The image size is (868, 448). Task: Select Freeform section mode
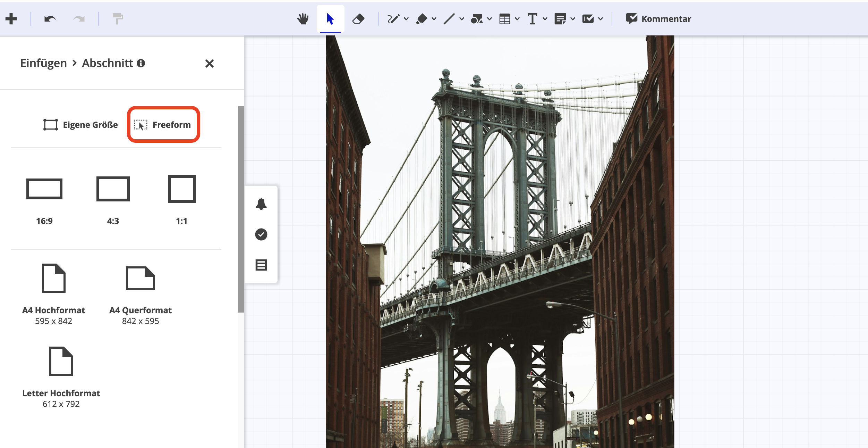coord(163,124)
